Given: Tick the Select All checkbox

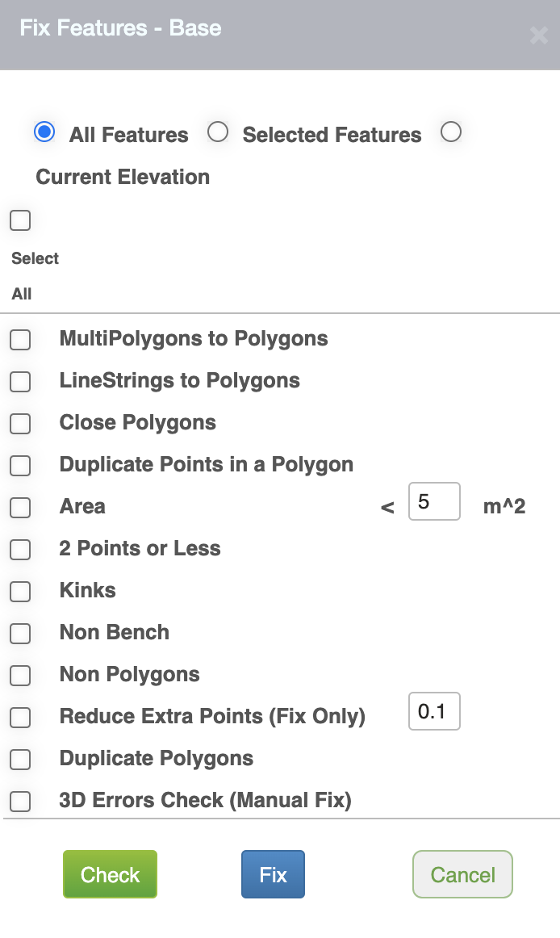Looking at the screenshot, I should [20, 220].
